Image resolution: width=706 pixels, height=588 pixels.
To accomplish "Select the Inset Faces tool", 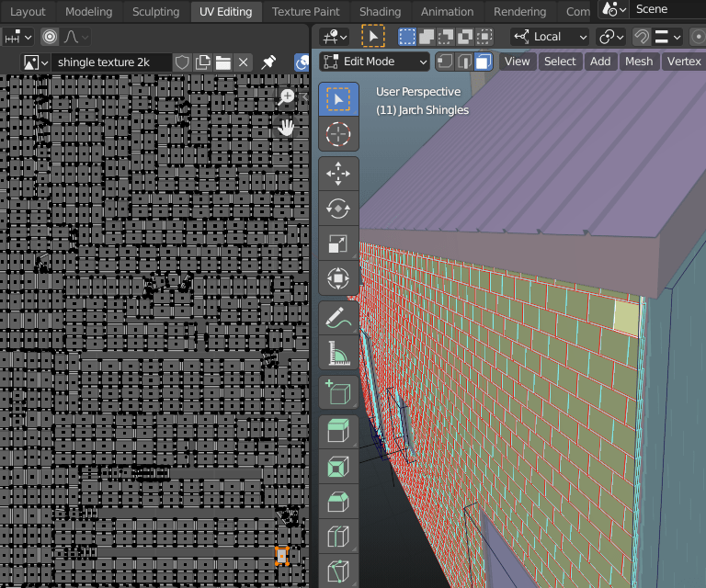I will point(338,467).
